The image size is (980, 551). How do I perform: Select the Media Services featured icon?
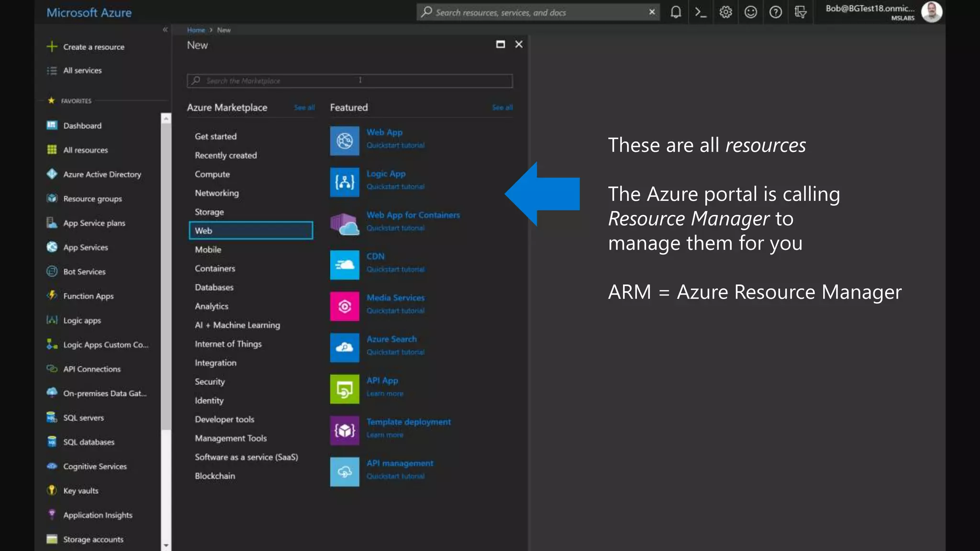(x=345, y=306)
